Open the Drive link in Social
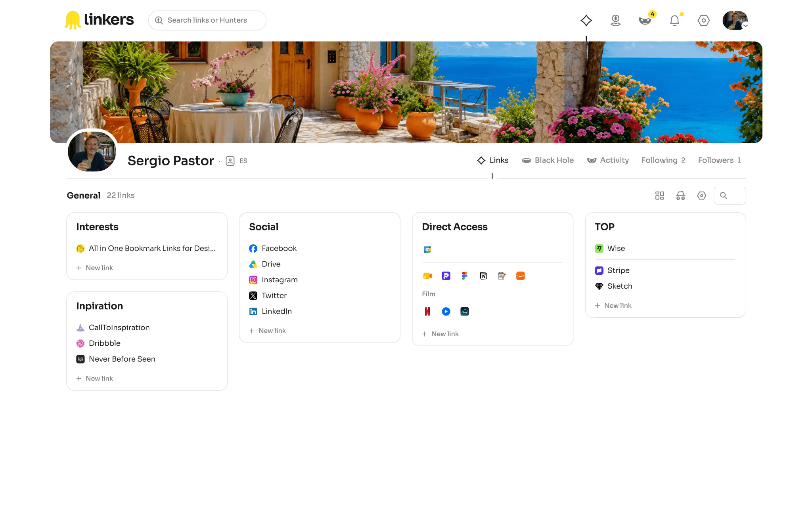The width and height of the screenshot is (812, 517). (265, 264)
